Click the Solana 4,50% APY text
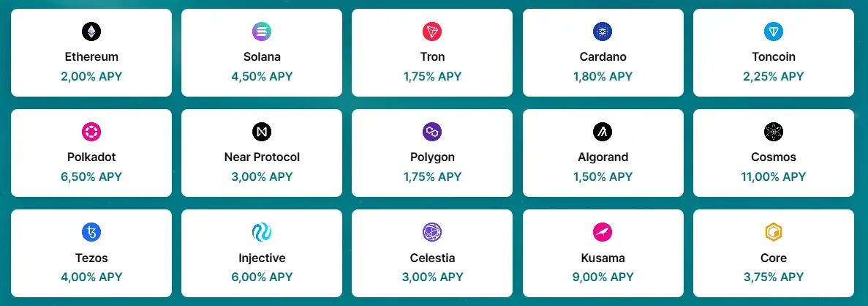Image resolution: width=868 pixels, height=306 pixels. tap(262, 76)
